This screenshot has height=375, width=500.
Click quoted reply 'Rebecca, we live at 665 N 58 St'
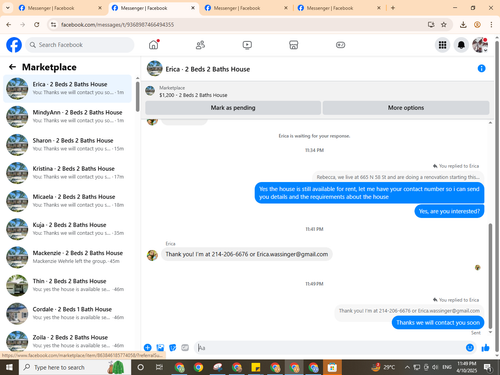(398, 177)
